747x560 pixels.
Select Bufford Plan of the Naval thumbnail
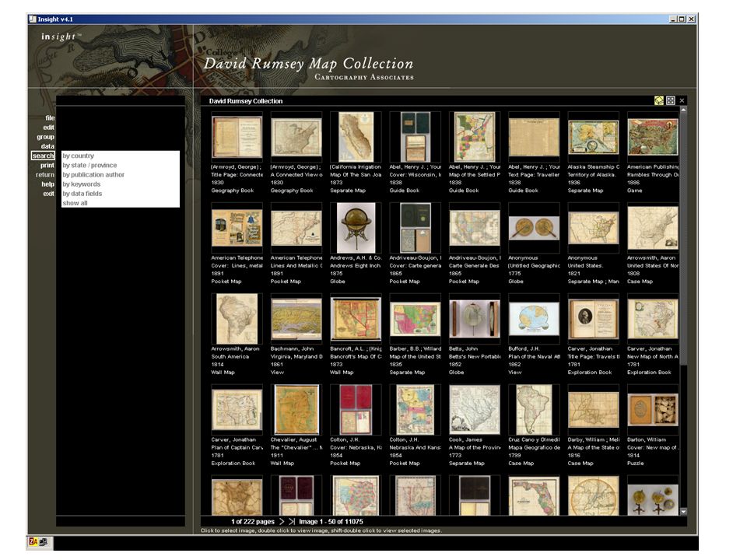(x=534, y=319)
